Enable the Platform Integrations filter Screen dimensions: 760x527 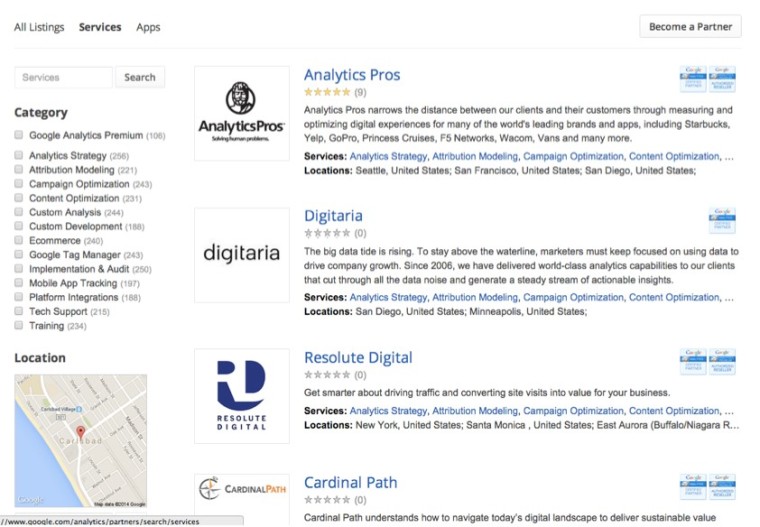coord(18,296)
